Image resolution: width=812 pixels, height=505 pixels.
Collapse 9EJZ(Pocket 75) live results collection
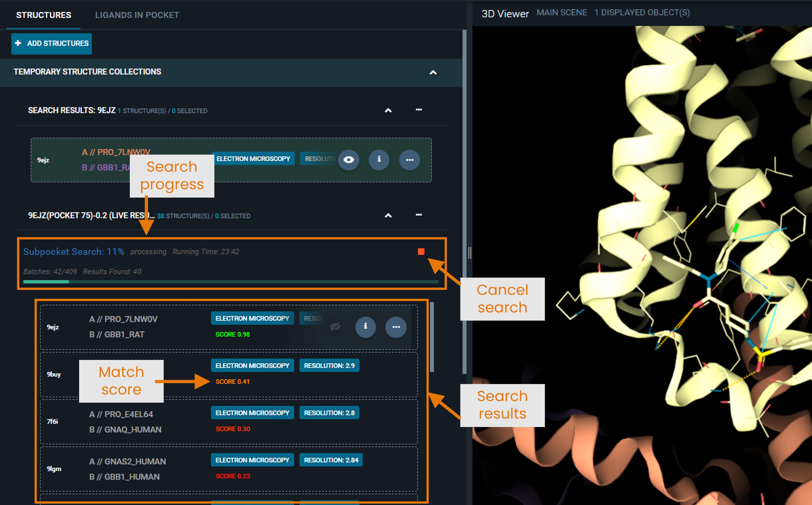click(x=388, y=215)
